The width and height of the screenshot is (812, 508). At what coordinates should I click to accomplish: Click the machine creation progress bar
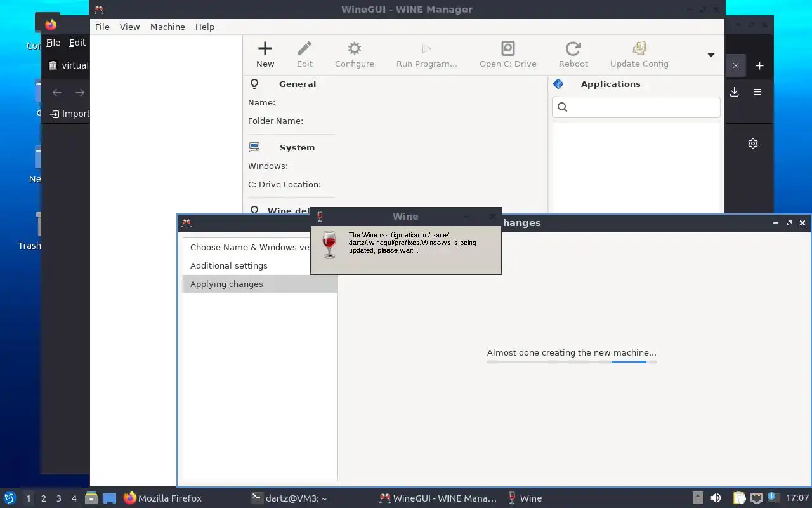(x=572, y=362)
